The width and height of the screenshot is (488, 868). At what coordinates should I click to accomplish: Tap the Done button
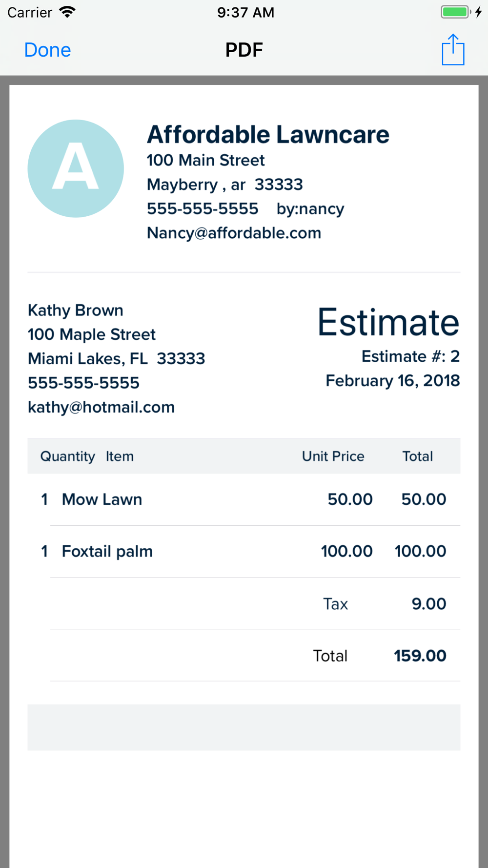[x=47, y=50]
